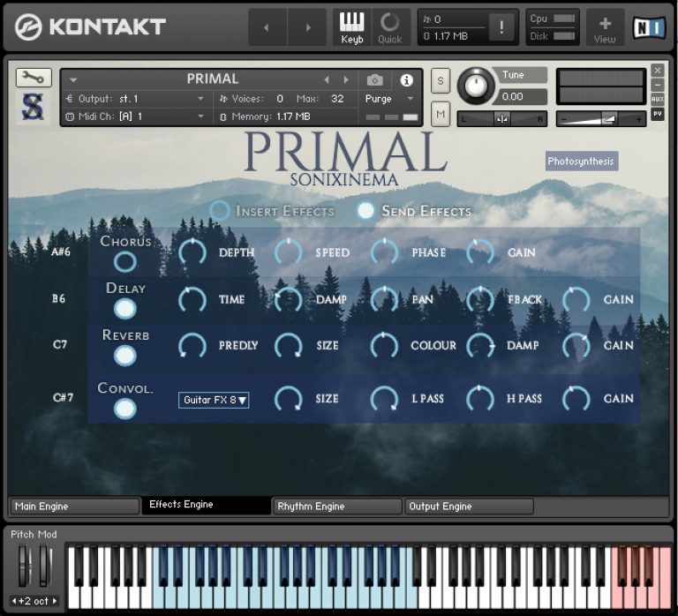Click the Chorus Phase knob
678x616 pixels.
(x=384, y=252)
